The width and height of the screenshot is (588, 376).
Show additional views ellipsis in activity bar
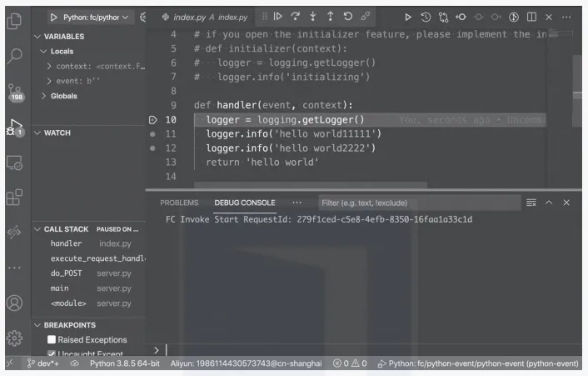pyautogui.click(x=14, y=268)
